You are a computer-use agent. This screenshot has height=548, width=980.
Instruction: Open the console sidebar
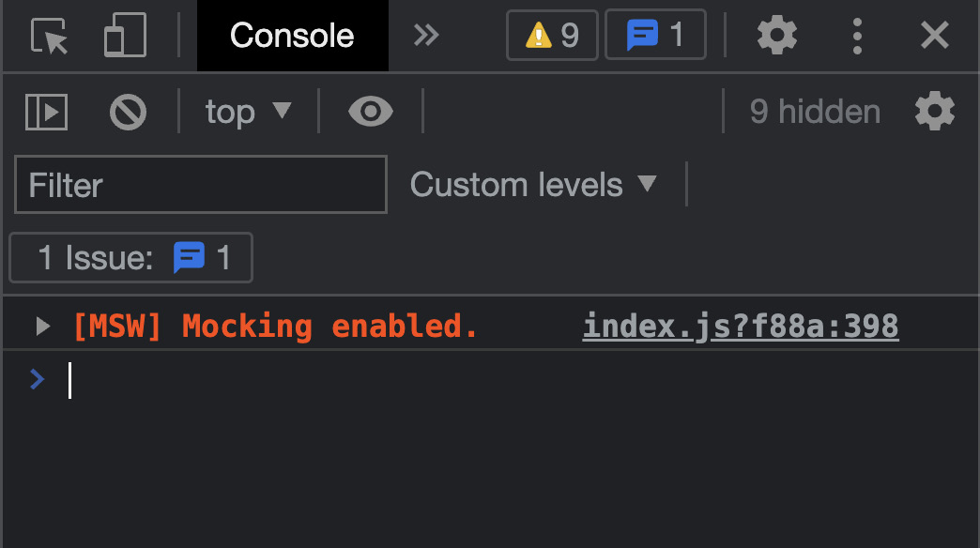coord(46,112)
